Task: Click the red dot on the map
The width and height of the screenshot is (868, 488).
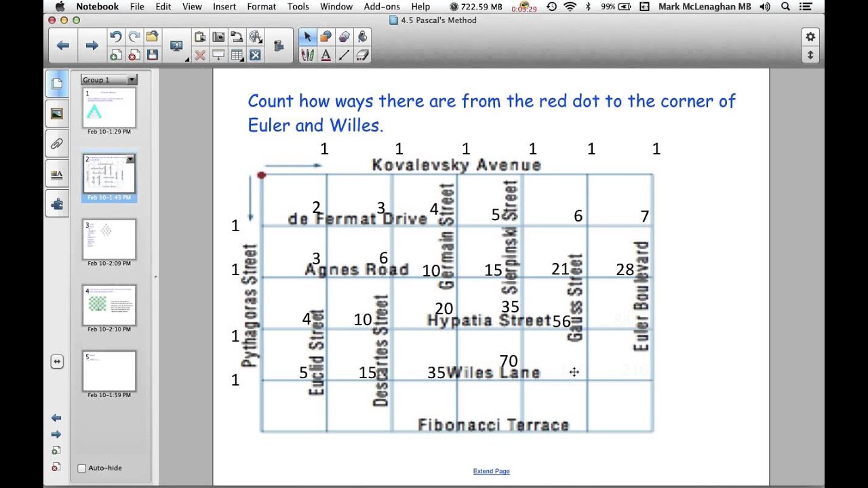Action: click(x=262, y=176)
